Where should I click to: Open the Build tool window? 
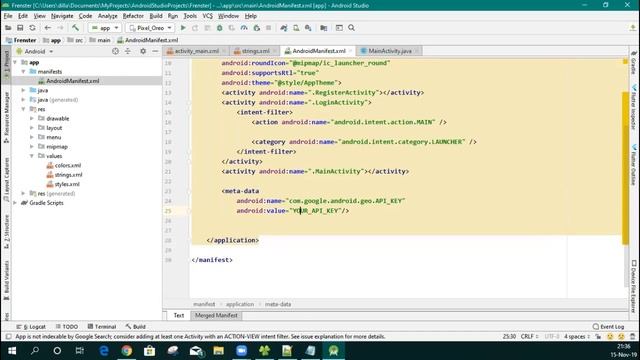click(136, 327)
